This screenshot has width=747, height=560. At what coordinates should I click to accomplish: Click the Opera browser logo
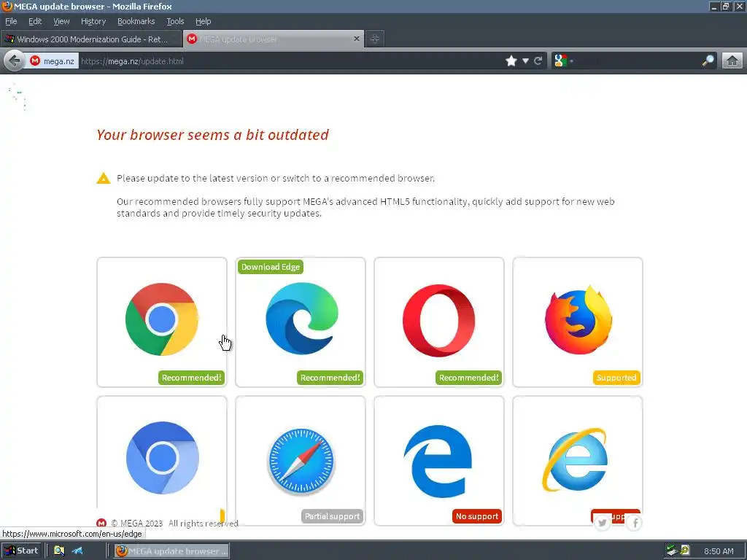pyautogui.click(x=438, y=321)
